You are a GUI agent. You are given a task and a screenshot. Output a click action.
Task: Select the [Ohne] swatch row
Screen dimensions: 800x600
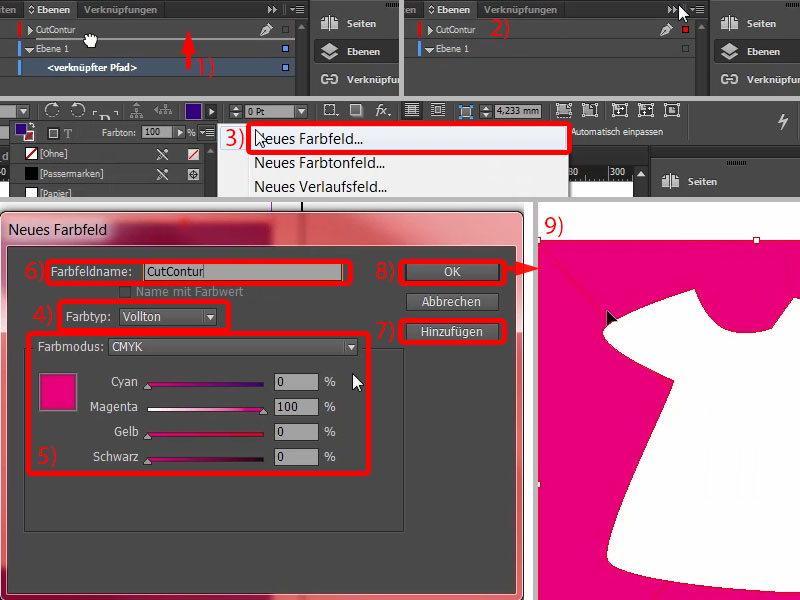(107, 154)
